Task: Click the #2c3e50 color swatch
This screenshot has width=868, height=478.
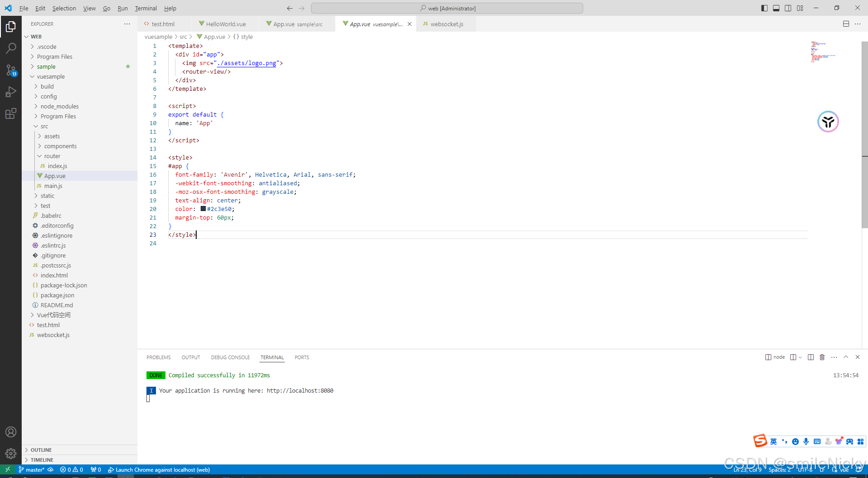Action: click(203, 209)
